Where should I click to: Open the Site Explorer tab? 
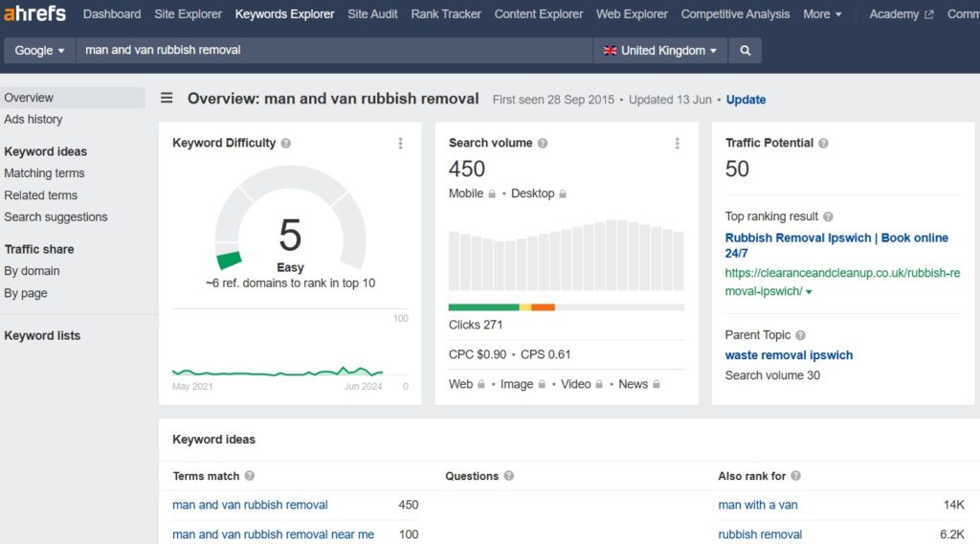coord(188,14)
